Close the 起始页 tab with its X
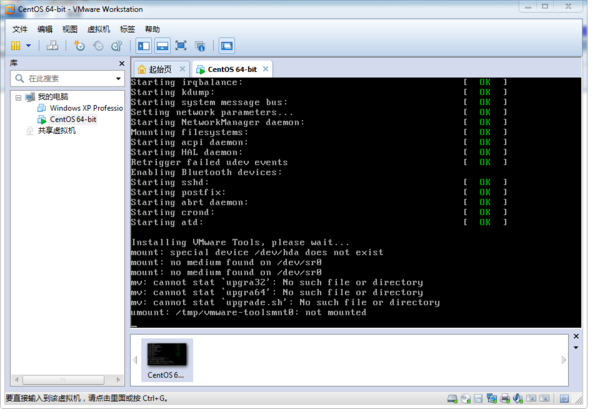The width and height of the screenshot is (600, 409). (x=183, y=69)
